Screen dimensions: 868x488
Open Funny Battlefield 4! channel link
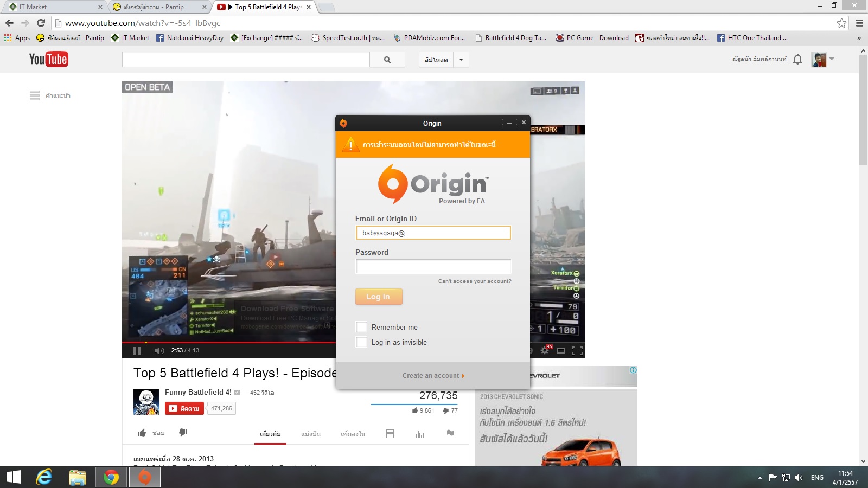pos(198,392)
